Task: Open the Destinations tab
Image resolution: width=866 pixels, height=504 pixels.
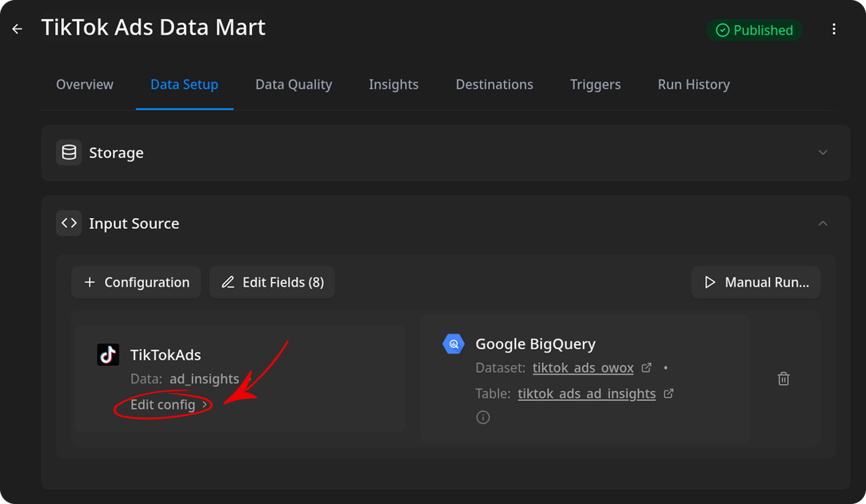Action: click(x=494, y=85)
